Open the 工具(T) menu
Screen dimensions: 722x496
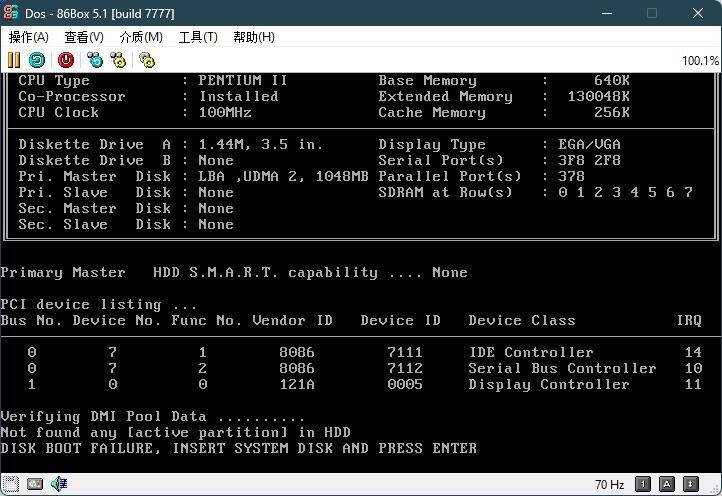pyautogui.click(x=197, y=37)
